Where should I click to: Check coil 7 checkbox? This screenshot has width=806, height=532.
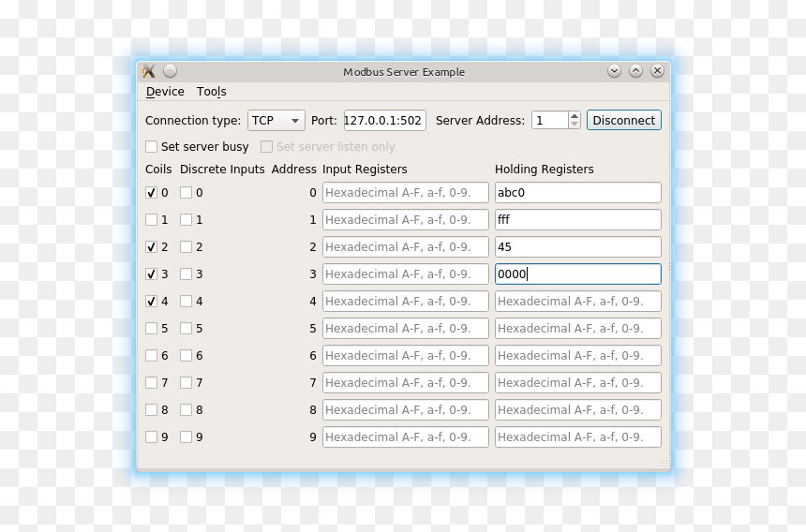pyautogui.click(x=151, y=382)
